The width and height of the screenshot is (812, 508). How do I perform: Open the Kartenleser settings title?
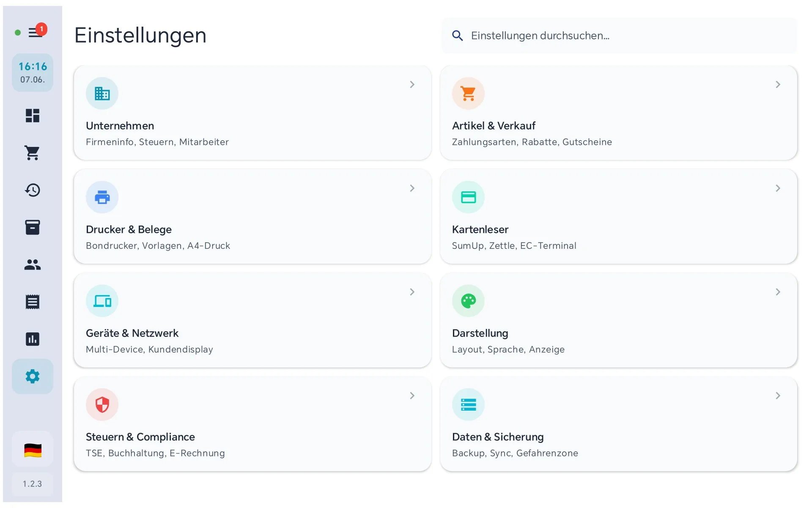point(480,229)
